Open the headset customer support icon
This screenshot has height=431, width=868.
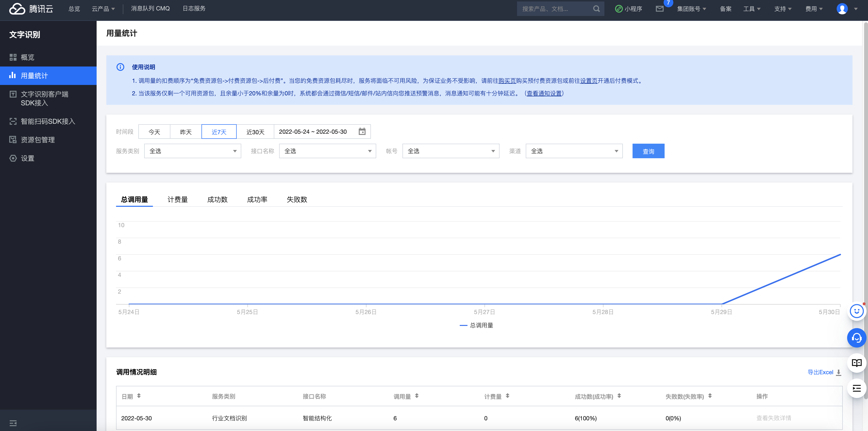tap(856, 338)
